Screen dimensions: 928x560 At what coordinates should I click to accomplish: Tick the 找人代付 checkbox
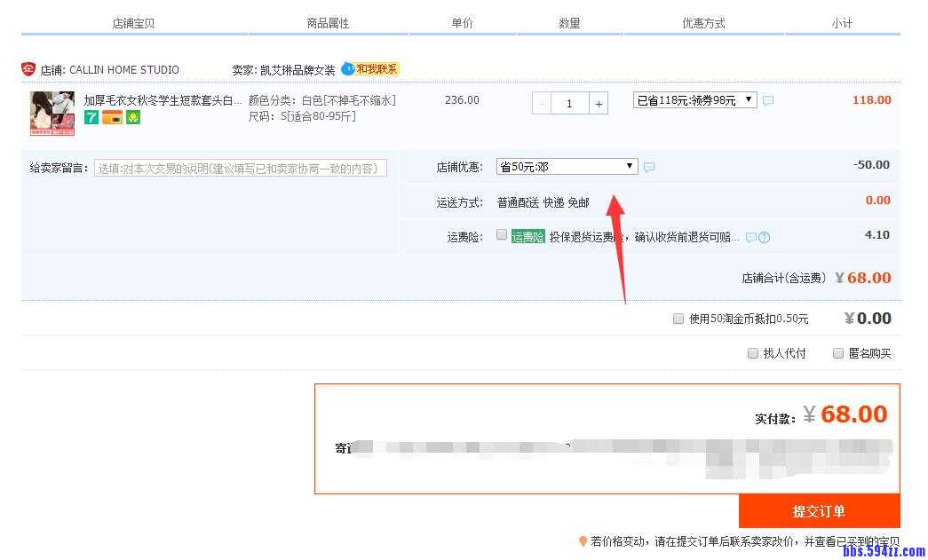[x=753, y=353]
